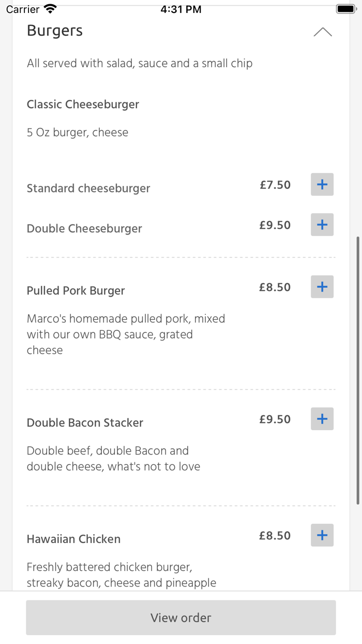362x644 pixels.
Task: Tap the battery icon at top right
Action: tap(345, 8)
